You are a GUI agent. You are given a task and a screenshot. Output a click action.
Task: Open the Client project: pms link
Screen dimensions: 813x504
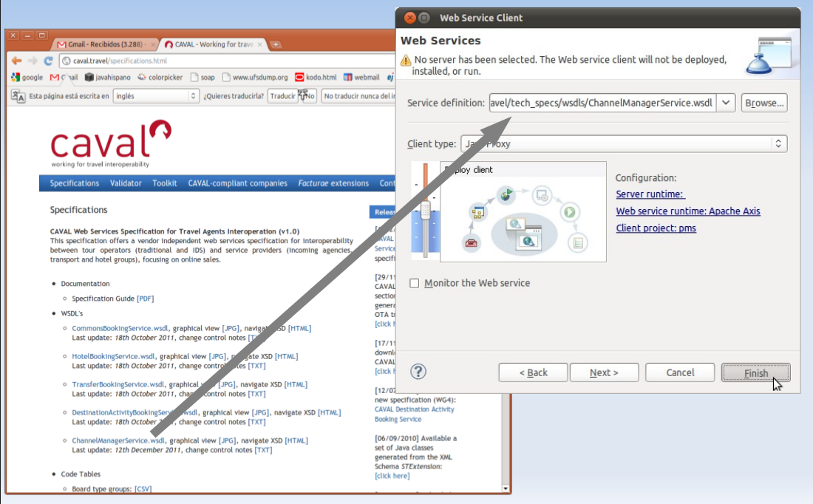pos(656,228)
